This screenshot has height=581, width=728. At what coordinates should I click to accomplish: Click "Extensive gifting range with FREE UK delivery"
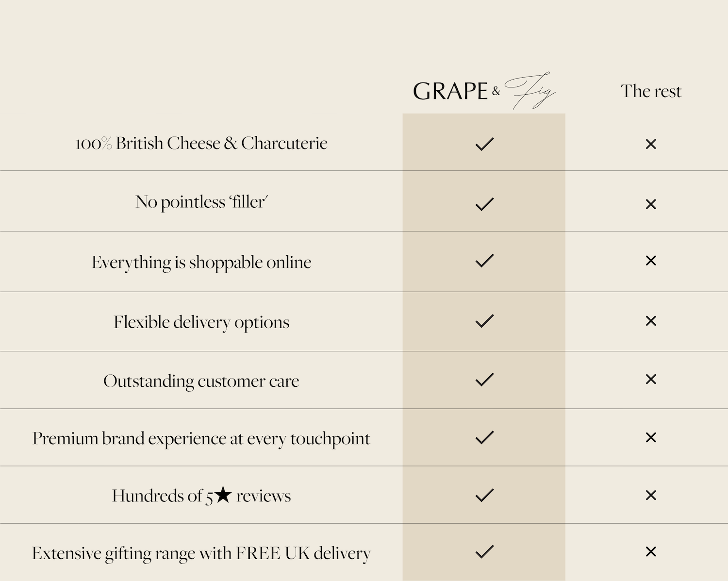coord(201,553)
